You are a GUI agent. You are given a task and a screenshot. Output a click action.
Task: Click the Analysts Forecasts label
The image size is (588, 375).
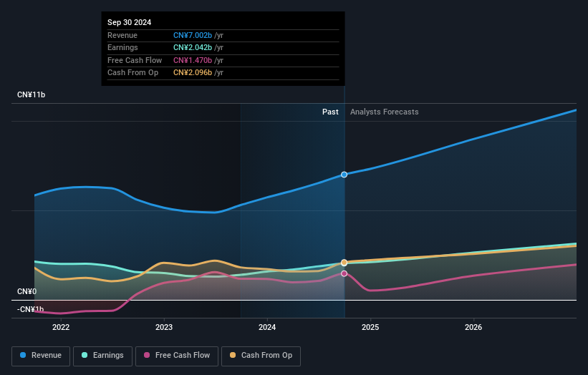click(x=385, y=112)
